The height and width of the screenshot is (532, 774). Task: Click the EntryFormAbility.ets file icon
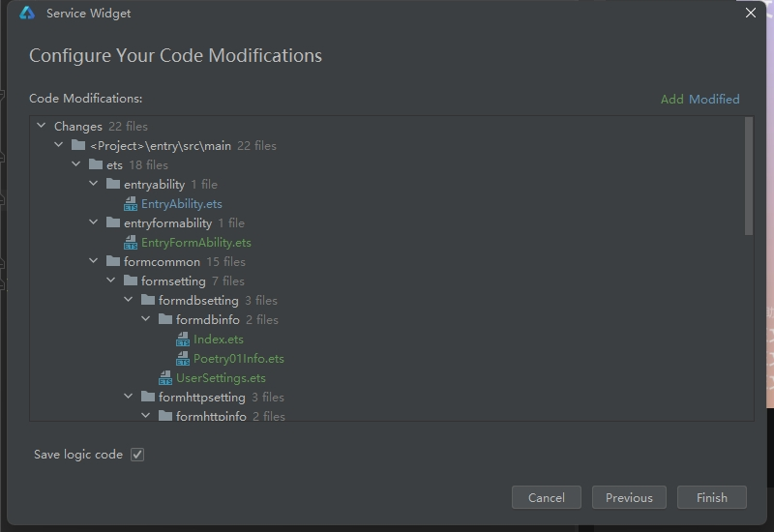coord(131,243)
